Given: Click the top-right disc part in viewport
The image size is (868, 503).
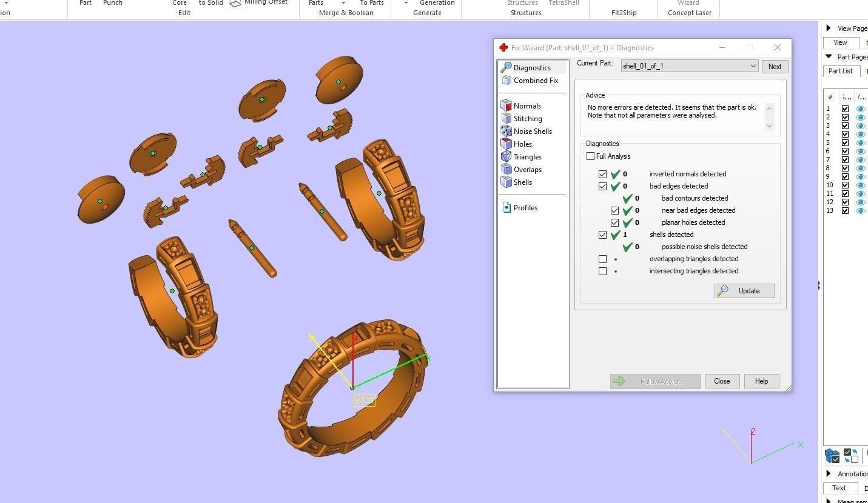Looking at the screenshot, I should click(x=339, y=80).
